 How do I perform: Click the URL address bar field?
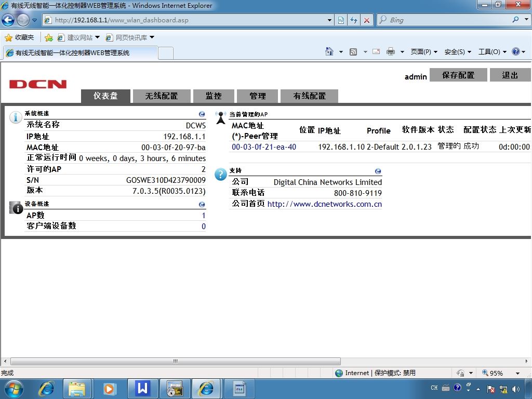188,20
